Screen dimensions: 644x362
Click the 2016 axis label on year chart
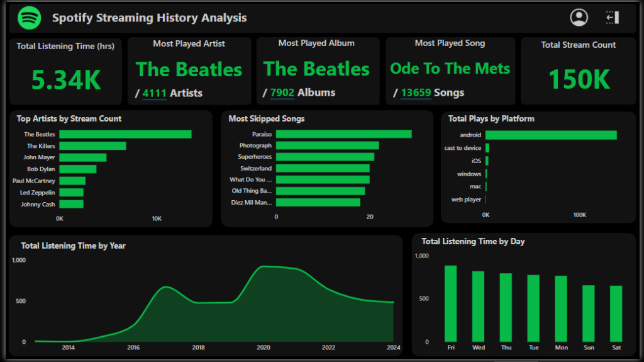(x=133, y=348)
